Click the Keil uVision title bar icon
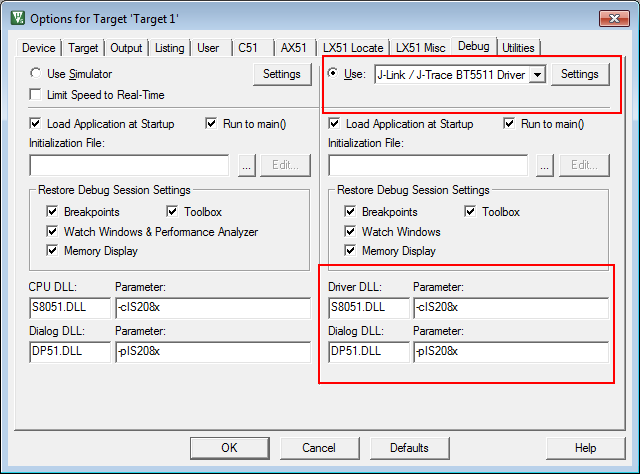Screen dimensions: 640x474 click(17, 19)
